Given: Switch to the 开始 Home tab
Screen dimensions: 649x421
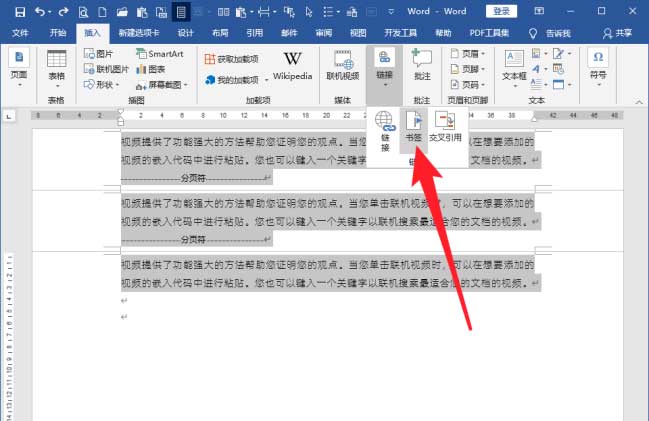Looking at the screenshot, I should pyautogui.click(x=58, y=32).
